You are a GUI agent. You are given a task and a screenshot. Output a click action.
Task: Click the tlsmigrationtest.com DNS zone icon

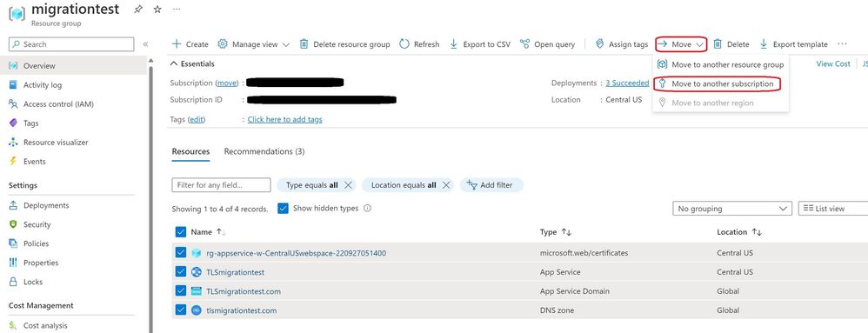(196, 310)
